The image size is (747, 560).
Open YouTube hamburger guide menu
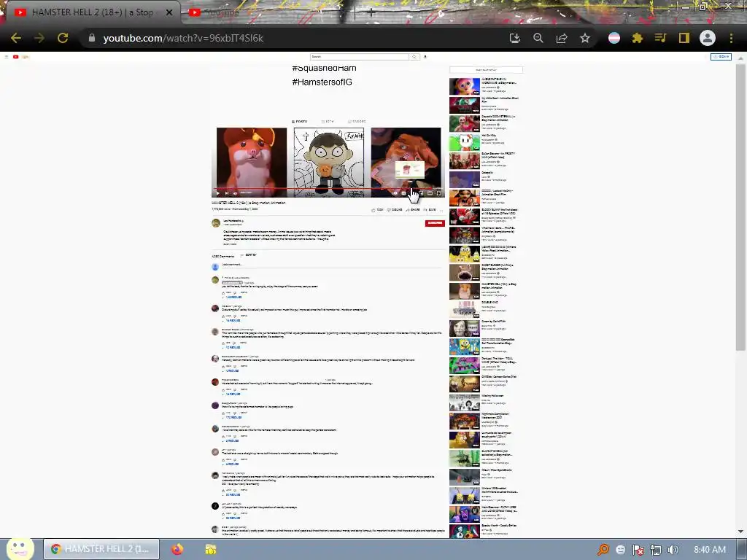[x=6, y=57]
